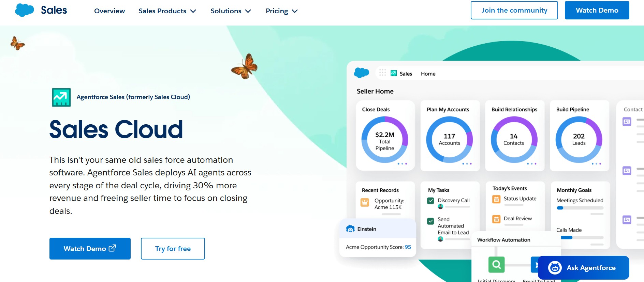Click the Agentforce Sales green chart icon
644x282 pixels.
(61, 97)
